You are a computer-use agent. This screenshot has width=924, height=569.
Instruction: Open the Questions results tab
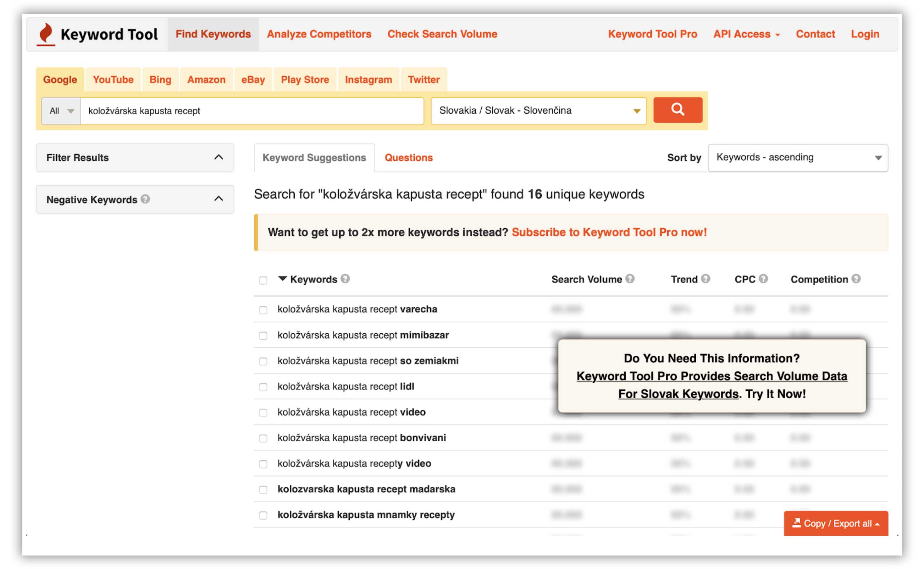coord(408,157)
